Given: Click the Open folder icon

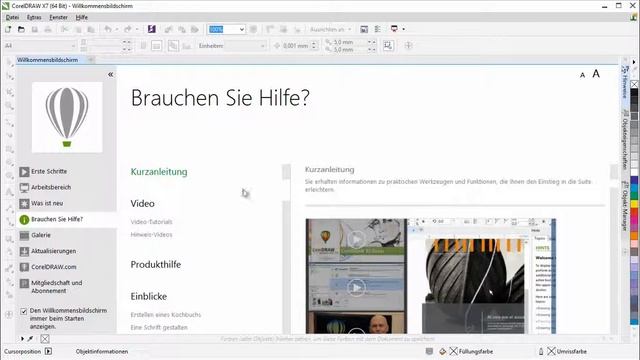Looking at the screenshot, I should tap(21, 29).
